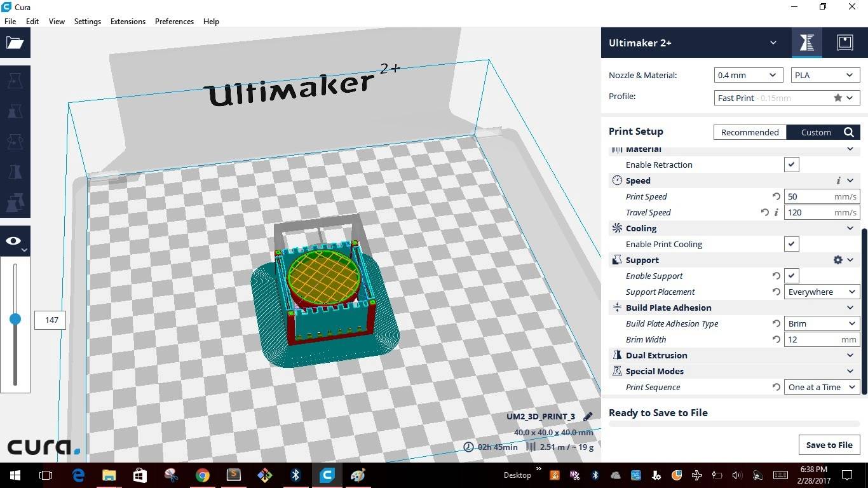Click the layer number field showing 147

(x=51, y=320)
